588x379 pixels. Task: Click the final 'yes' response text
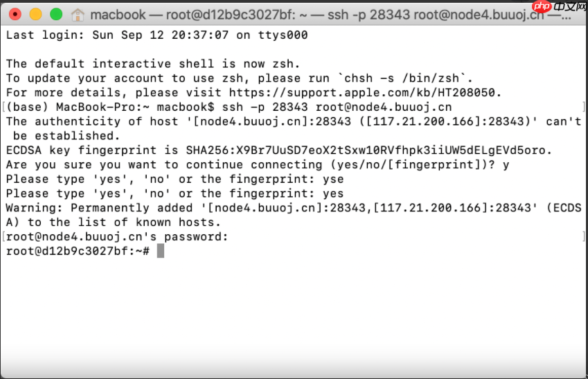(332, 193)
